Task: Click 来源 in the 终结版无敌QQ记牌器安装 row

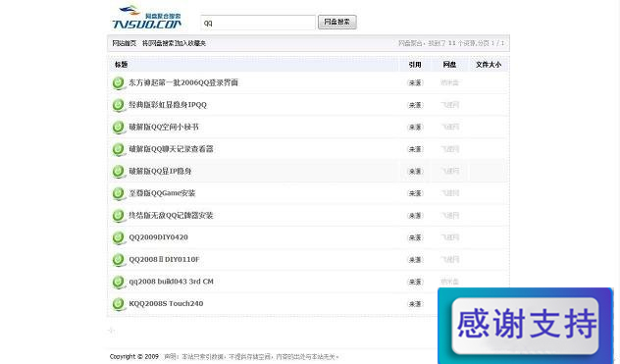Action: point(415,216)
